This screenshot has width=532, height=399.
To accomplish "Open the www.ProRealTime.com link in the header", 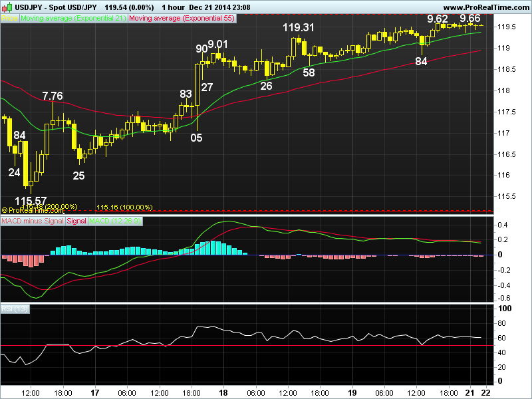I will 486,7.
